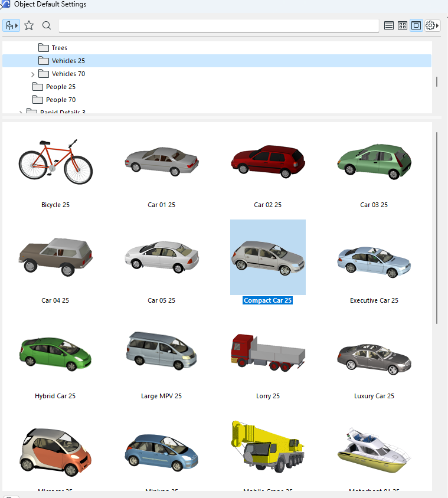The width and height of the screenshot is (448, 498).
Task: Click the Large MPV 25 label
Action: pyautogui.click(x=161, y=396)
